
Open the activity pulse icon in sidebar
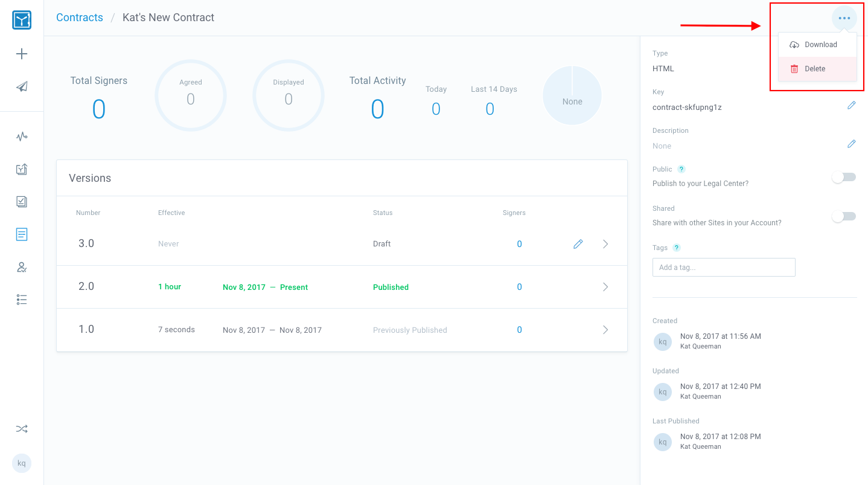[x=22, y=137]
